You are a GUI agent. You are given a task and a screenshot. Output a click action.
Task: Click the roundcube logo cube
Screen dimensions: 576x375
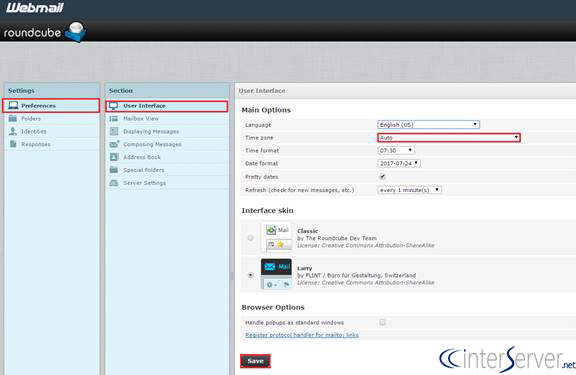click(x=76, y=32)
